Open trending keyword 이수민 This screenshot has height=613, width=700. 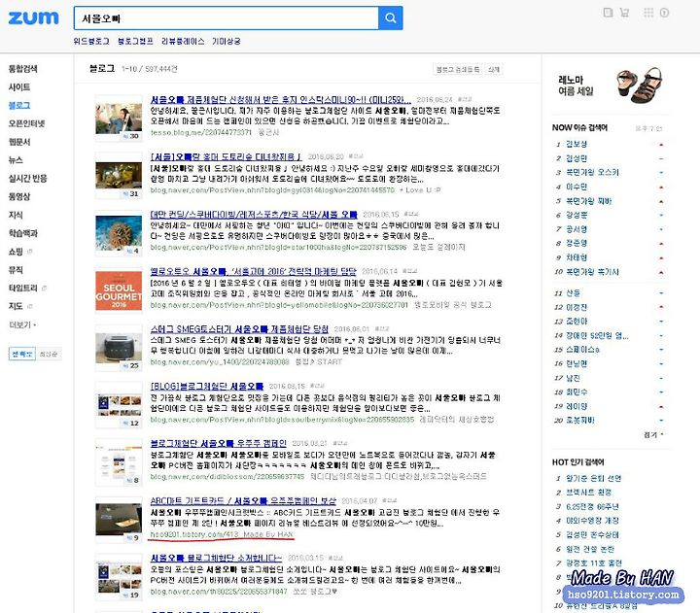coord(577,187)
